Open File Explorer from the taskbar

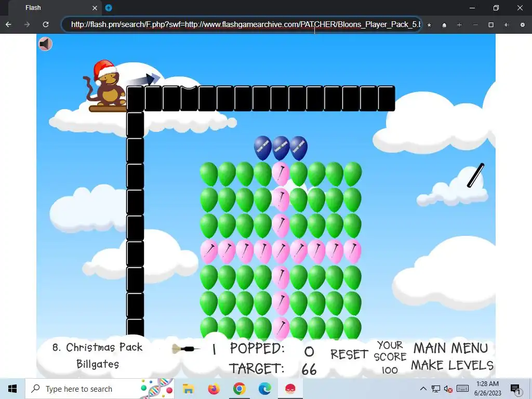(188, 389)
